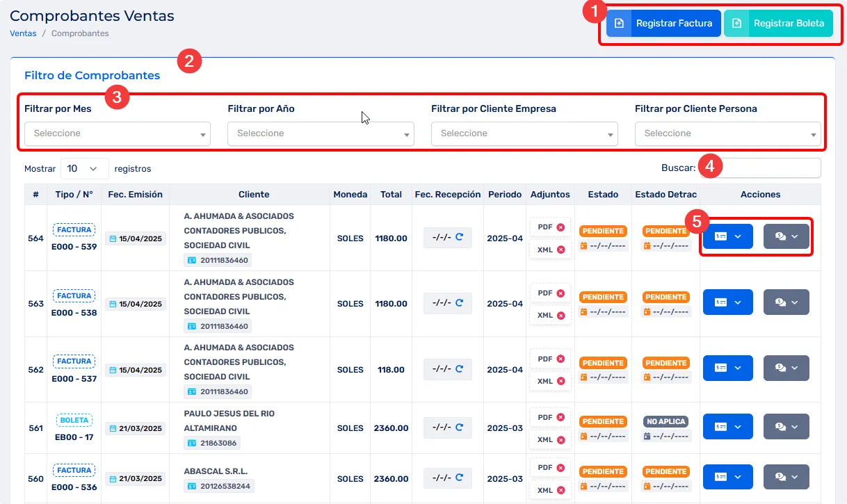Change the Mostrar registros count selector
Image resolution: width=847 pixels, height=504 pixels.
tap(84, 169)
